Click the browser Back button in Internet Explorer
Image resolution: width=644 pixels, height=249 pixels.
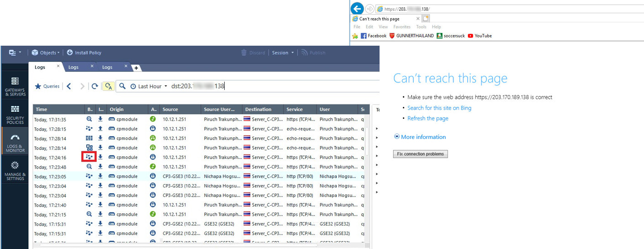click(x=357, y=9)
